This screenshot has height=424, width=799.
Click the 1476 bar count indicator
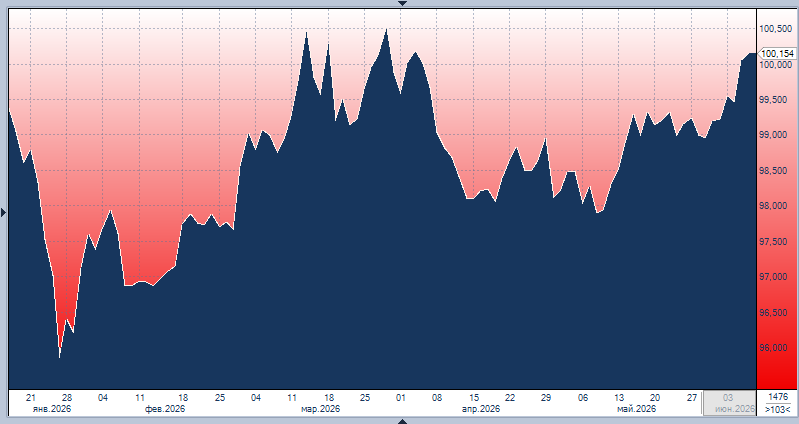click(x=778, y=397)
